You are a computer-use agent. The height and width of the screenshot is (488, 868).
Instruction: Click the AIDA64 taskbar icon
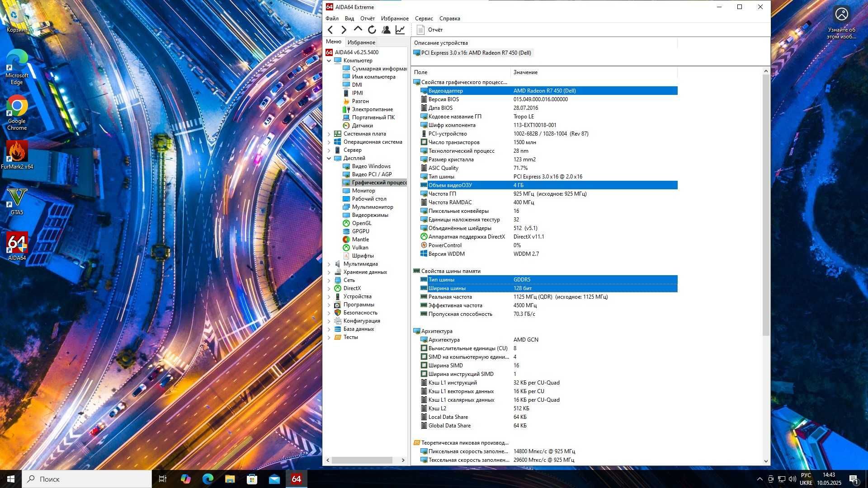point(296,479)
